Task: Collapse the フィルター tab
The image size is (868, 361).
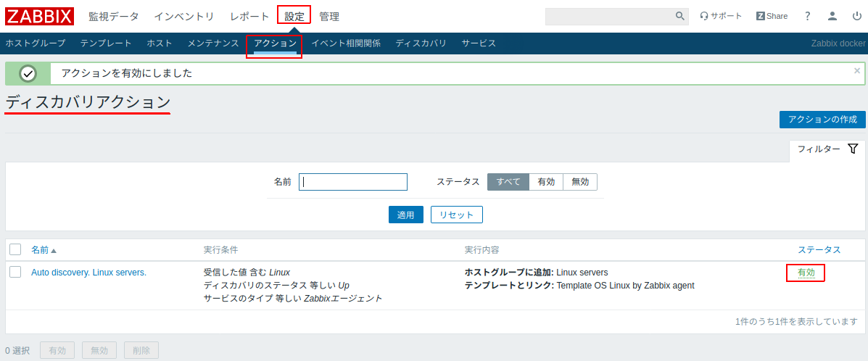Action: [x=827, y=149]
